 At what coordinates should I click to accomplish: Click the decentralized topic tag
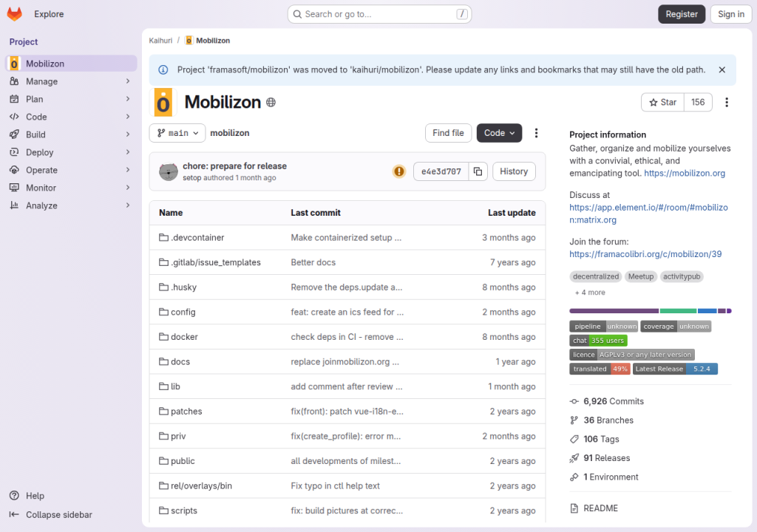pos(595,276)
